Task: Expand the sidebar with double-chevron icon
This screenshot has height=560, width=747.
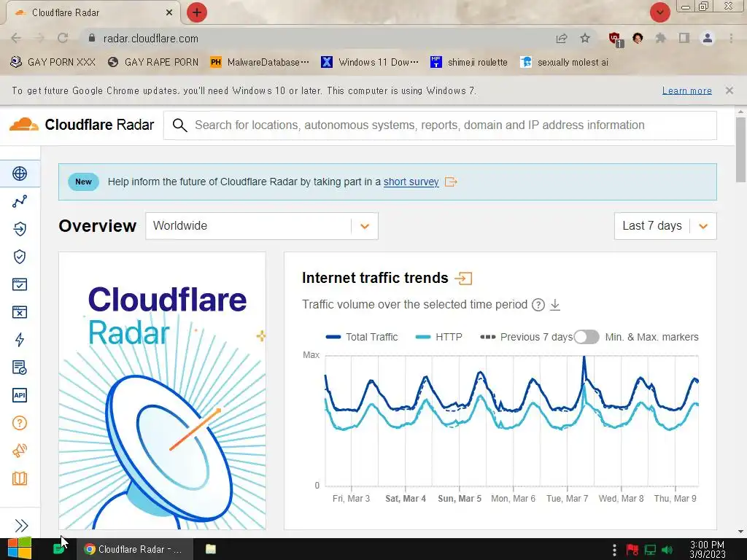Action: (x=21, y=525)
